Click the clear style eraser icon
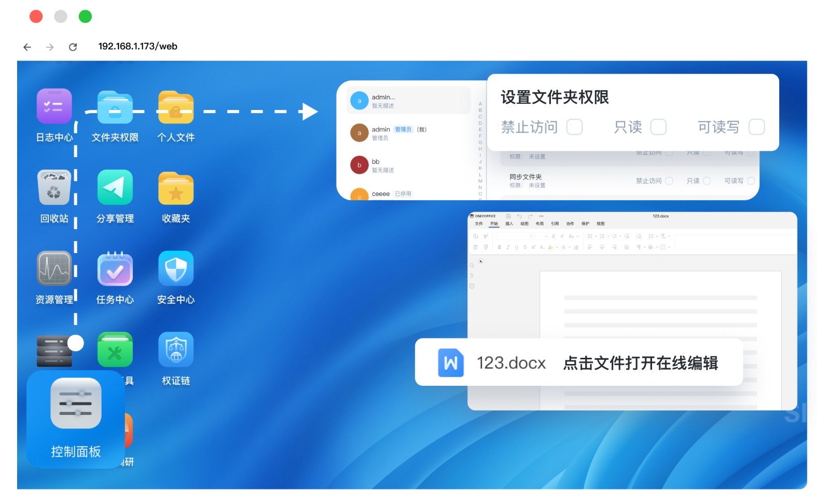Image resolution: width=817 pixels, height=504 pixels. (576, 247)
